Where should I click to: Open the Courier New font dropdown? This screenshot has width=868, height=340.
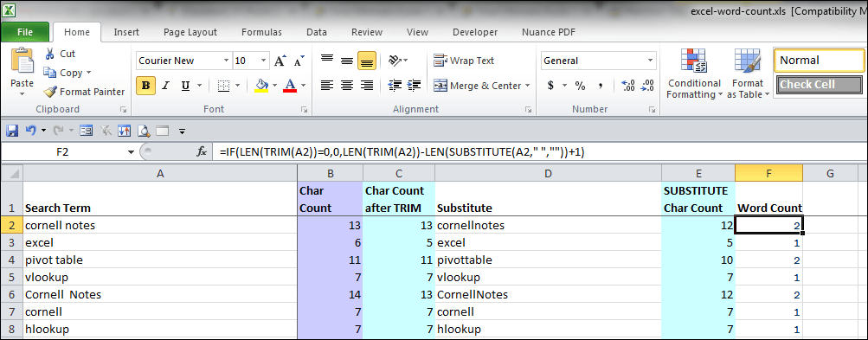(226, 61)
